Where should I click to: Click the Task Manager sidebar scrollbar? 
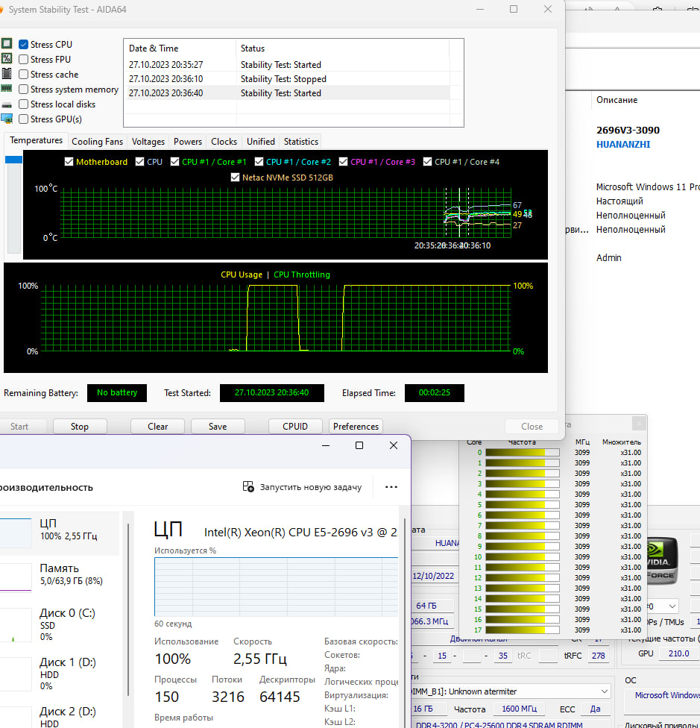click(128, 609)
